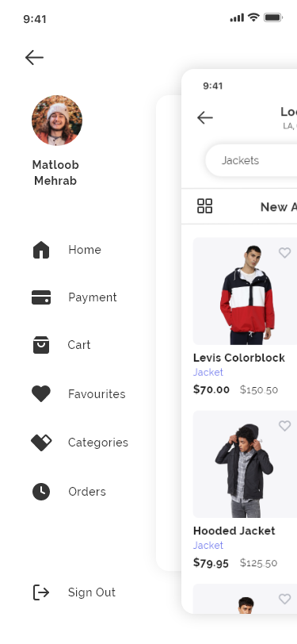
Task: Click the Home house icon
Action: click(x=41, y=250)
